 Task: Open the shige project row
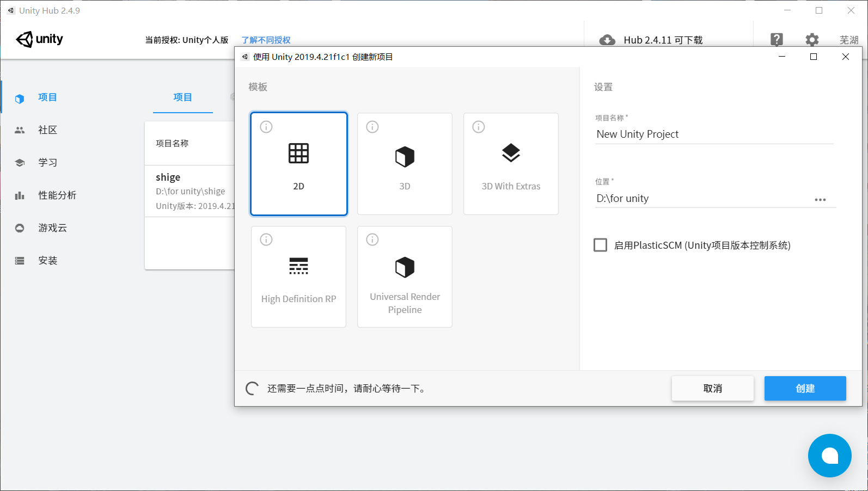pos(190,191)
